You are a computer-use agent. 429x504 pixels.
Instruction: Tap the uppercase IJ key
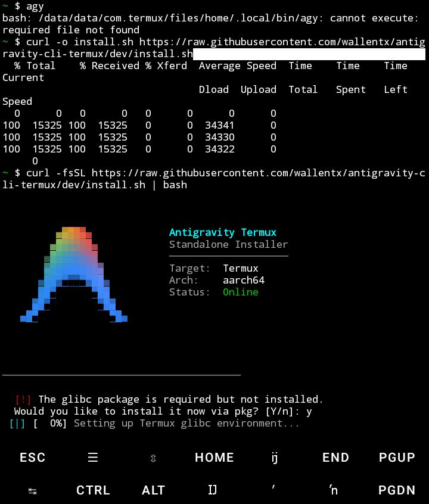click(x=212, y=490)
